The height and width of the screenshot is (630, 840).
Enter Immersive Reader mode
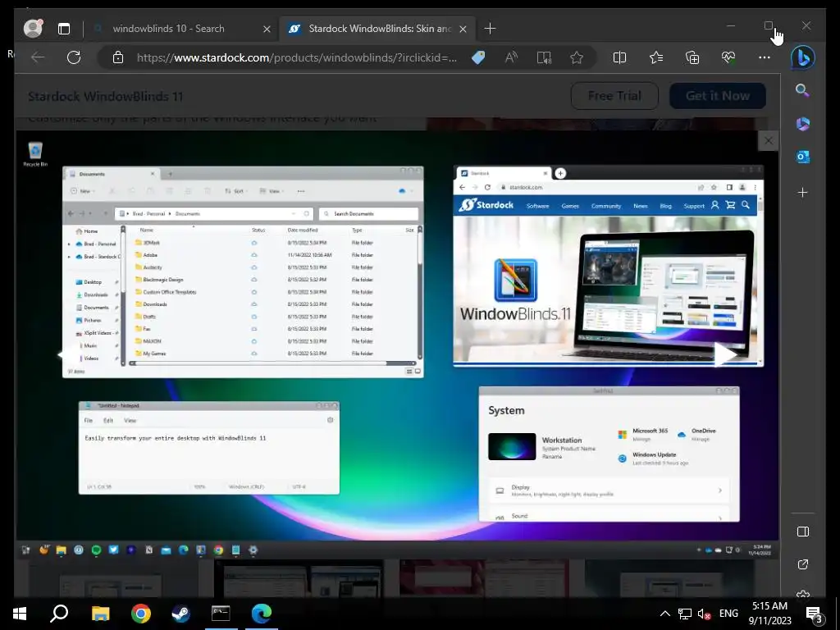tap(545, 57)
